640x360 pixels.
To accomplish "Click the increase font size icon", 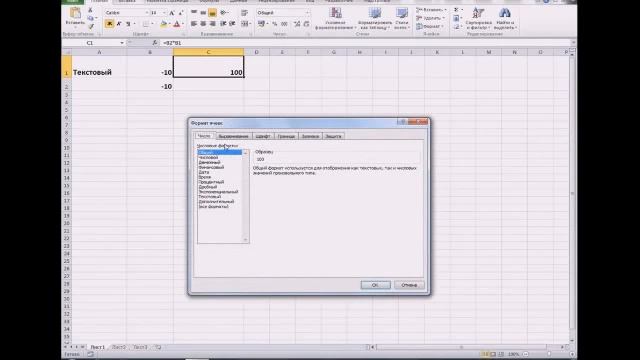I will [x=172, y=13].
